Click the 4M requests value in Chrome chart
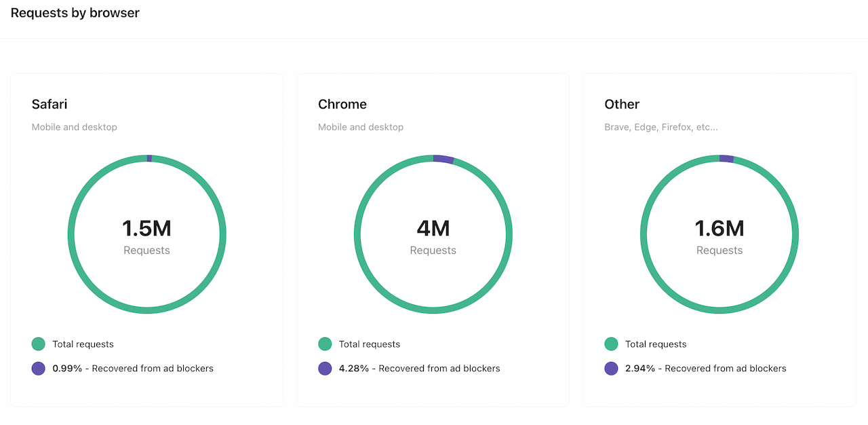 (x=433, y=228)
